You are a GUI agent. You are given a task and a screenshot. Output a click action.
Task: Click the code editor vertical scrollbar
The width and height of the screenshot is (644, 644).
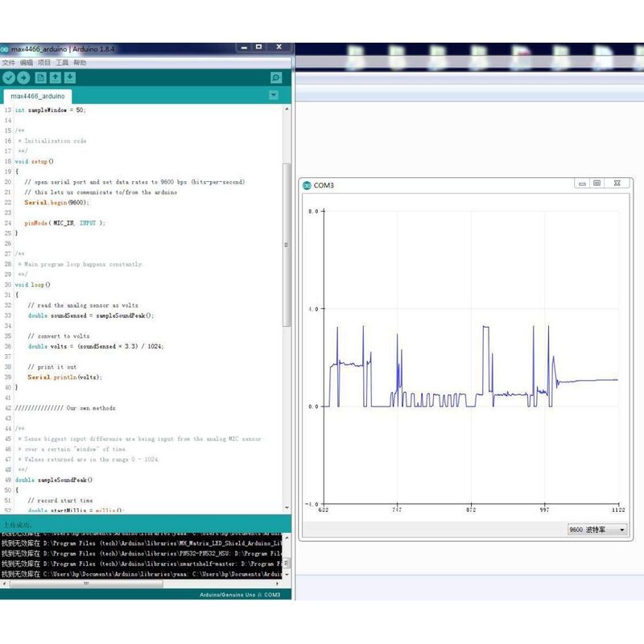tap(287, 242)
